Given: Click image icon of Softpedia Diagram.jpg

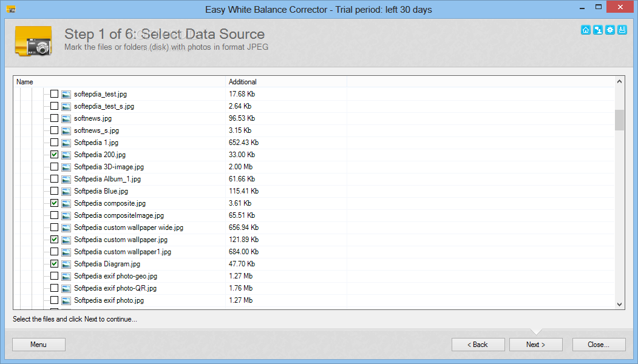Looking at the screenshot, I should click(66, 265).
